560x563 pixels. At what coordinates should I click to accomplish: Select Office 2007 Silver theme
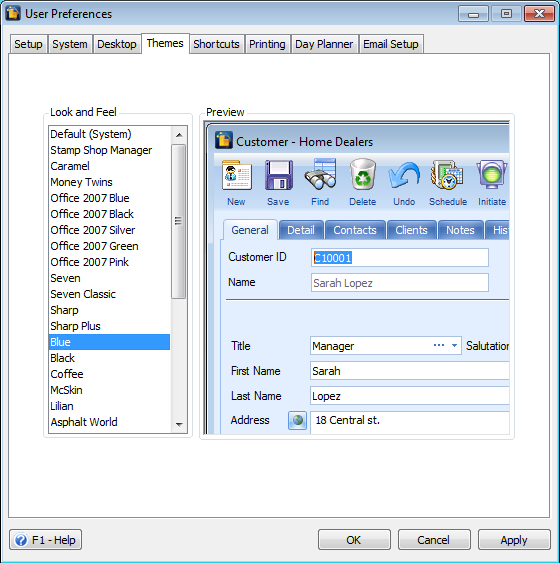109,230
